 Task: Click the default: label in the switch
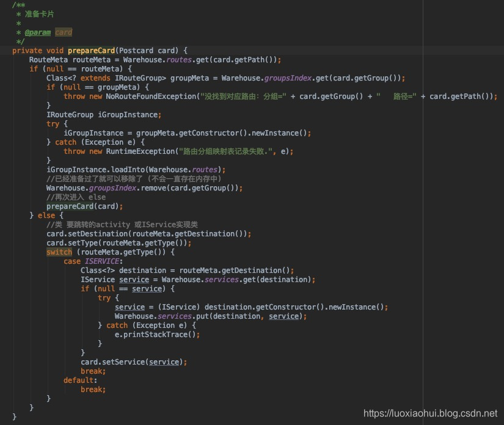pos(81,380)
